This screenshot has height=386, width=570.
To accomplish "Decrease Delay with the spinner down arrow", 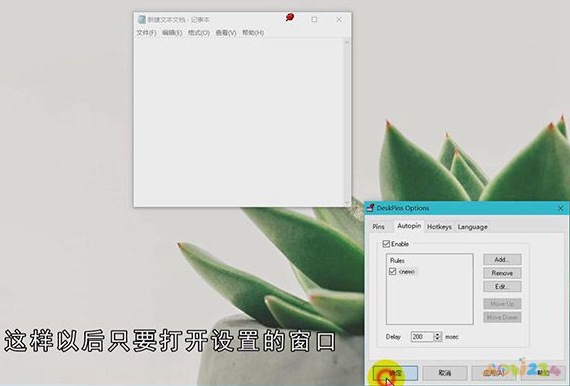I will 438,339.
